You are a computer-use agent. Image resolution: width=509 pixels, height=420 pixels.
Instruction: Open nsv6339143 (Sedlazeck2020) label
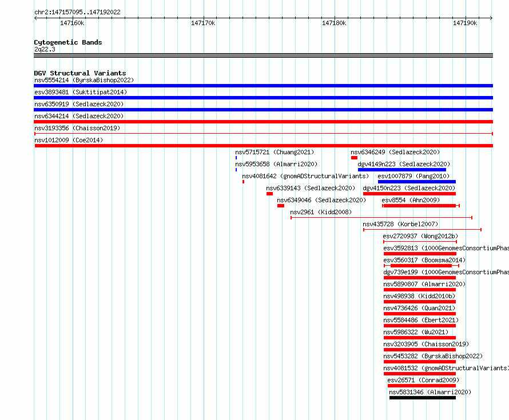pos(311,188)
